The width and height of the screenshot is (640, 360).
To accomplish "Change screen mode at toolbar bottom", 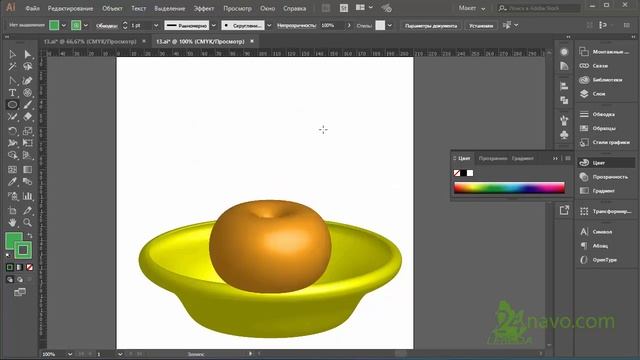I will (20, 292).
